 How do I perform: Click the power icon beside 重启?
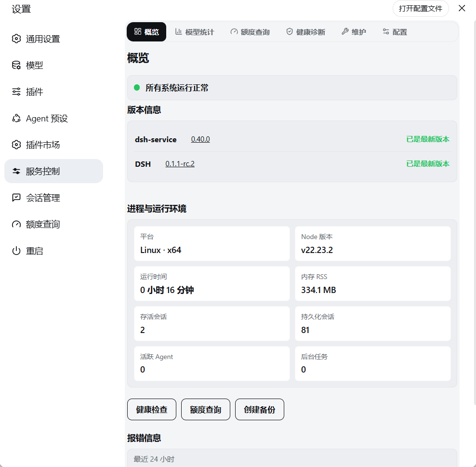pos(16,251)
